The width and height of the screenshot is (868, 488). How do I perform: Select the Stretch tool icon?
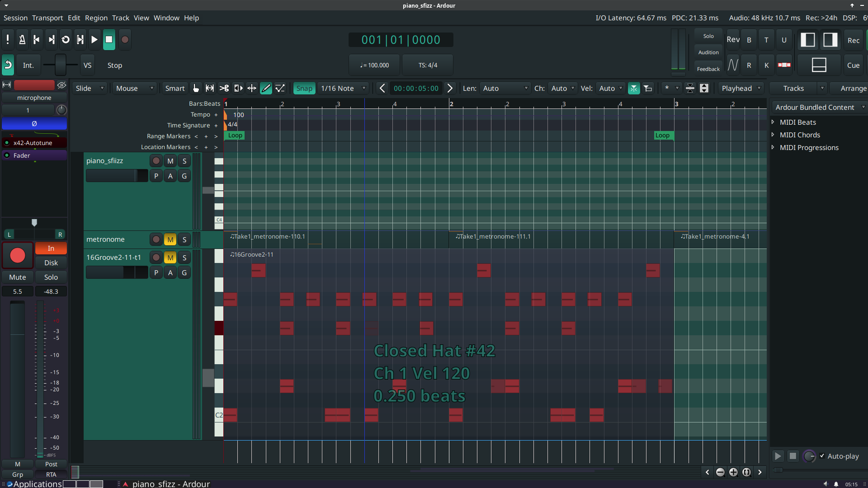point(238,88)
